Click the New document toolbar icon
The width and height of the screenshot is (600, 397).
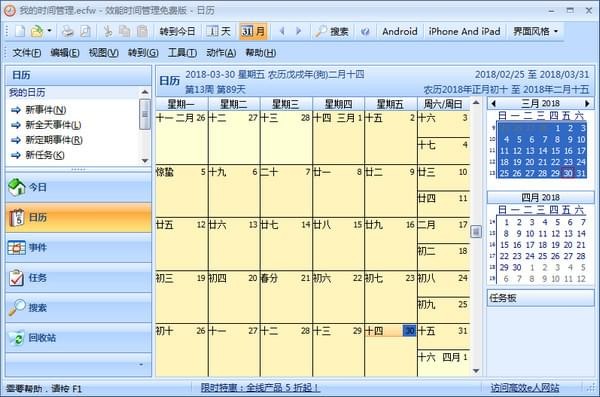[20, 31]
